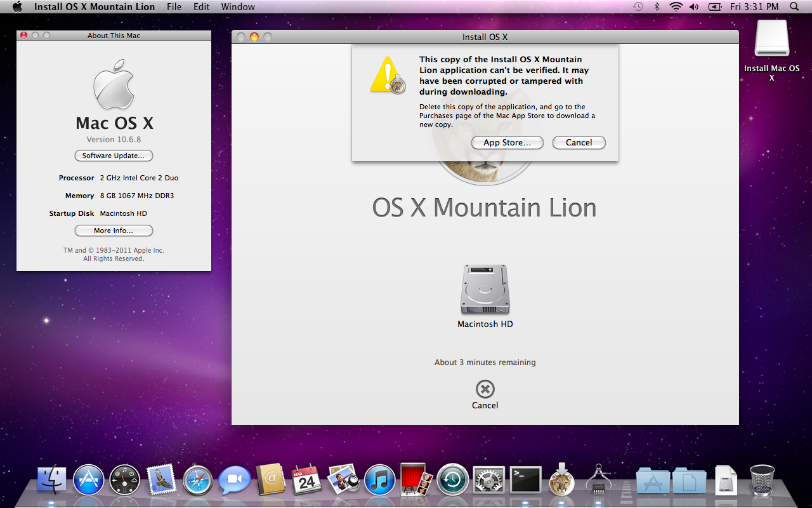Open the Time Machine menu bar icon
Viewport: 812px width, 508px height.
638,7
